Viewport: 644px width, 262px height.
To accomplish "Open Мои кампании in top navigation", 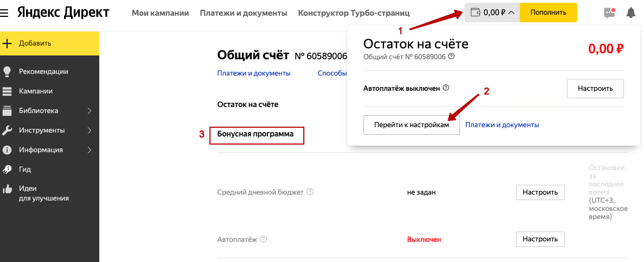I will [x=160, y=13].
